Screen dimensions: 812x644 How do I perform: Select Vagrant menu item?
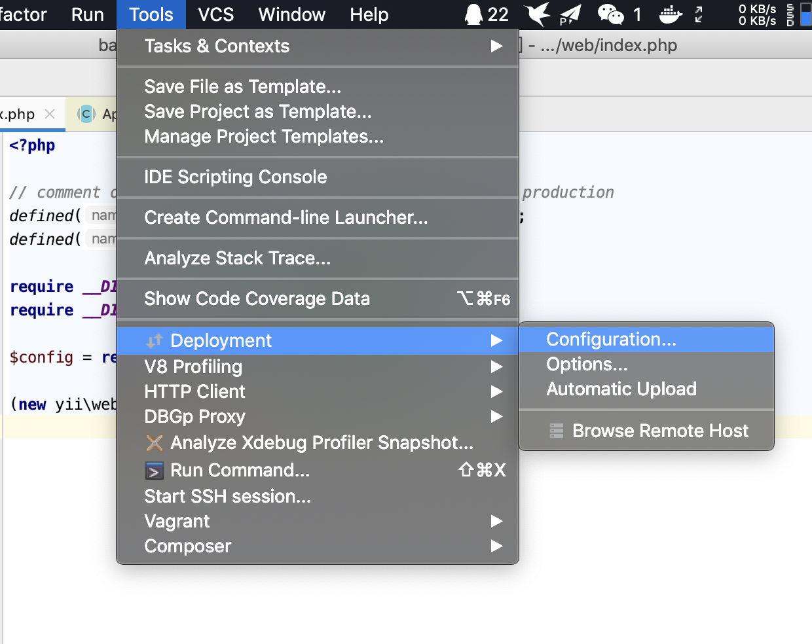point(318,521)
